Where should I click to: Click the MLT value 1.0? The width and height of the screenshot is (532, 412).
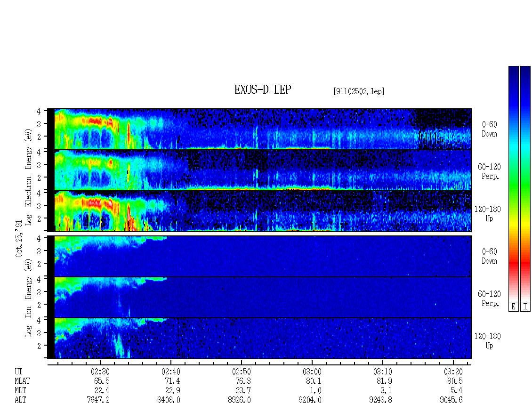(315, 391)
